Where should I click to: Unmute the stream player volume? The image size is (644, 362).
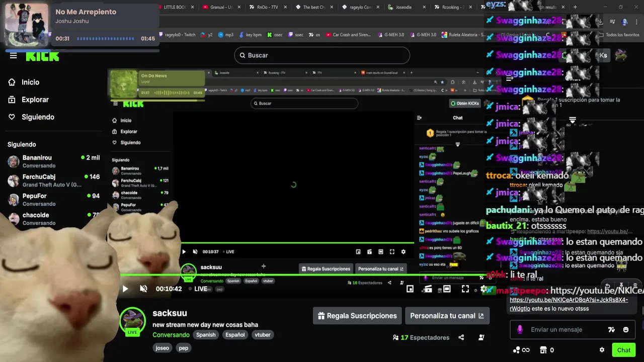tap(143, 289)
